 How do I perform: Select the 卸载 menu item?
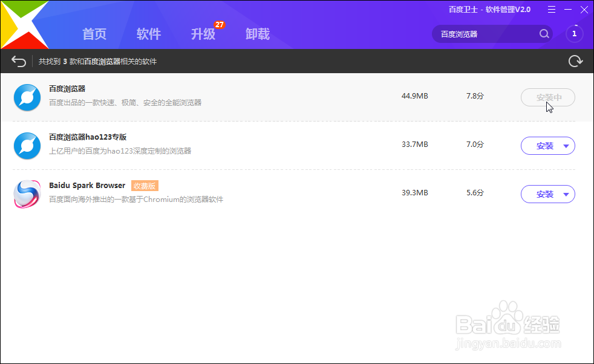point(258,34)
